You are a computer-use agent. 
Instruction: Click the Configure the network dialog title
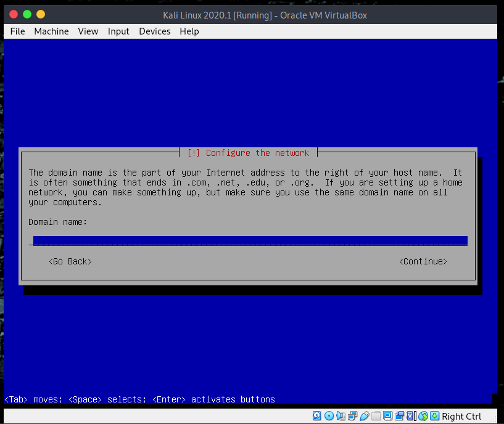tap(249, 153)
